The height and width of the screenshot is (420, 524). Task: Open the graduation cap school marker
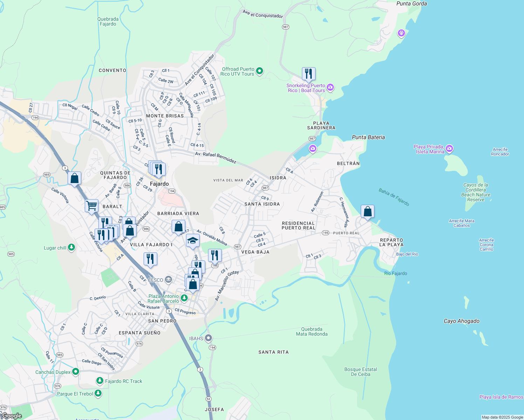pos(192,241)
